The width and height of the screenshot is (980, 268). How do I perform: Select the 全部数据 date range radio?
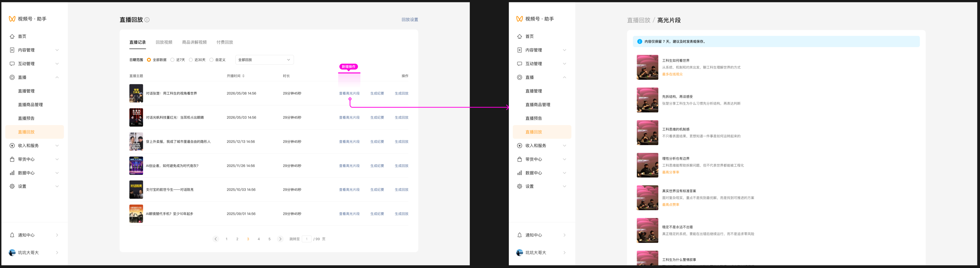tap(149, 60)
